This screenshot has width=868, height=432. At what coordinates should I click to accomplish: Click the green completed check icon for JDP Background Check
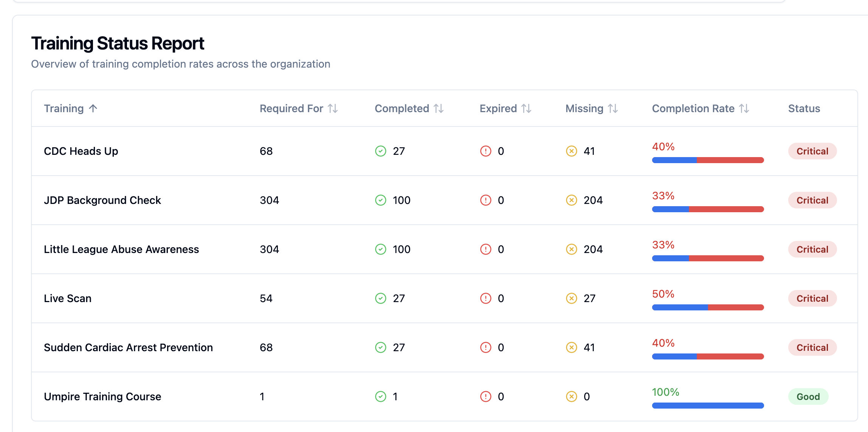381,200
